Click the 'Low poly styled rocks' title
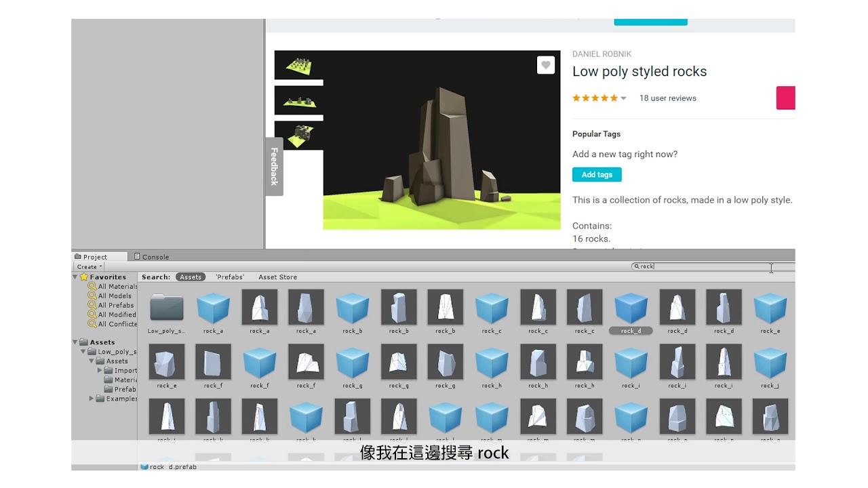 pyautogui.click(x=639, y=72)
